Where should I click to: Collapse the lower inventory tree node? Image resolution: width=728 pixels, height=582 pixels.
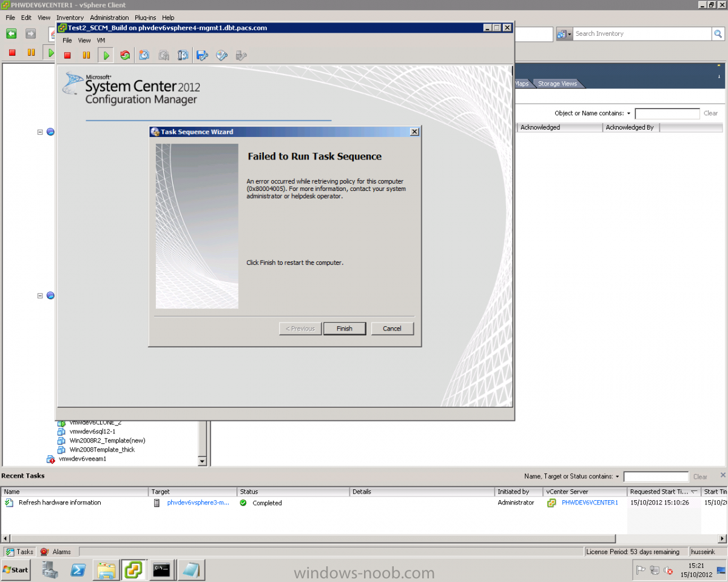click(40, 295)
